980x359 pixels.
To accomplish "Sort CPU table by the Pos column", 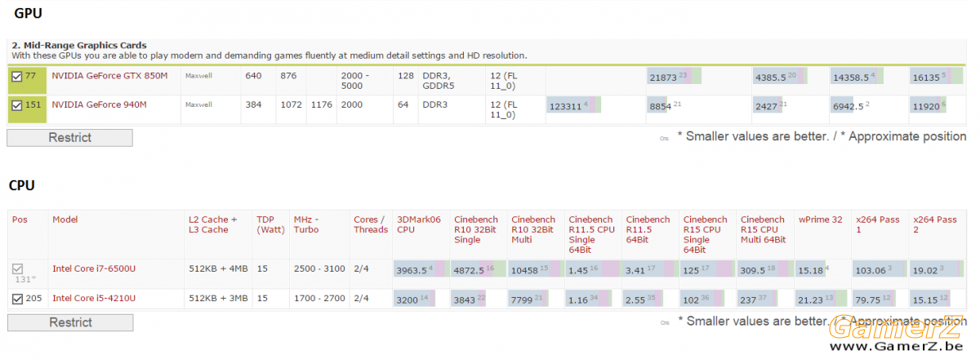I will 19,219.
